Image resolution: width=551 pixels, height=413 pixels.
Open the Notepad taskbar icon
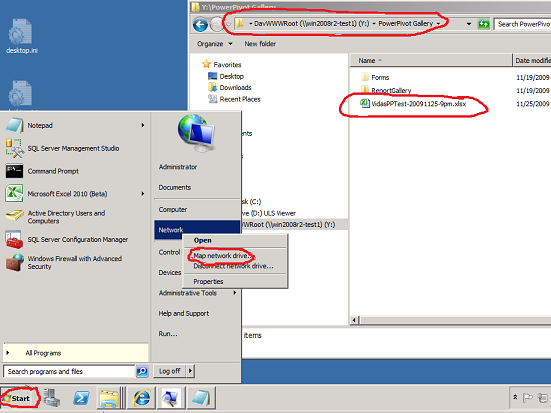[201, 398]
